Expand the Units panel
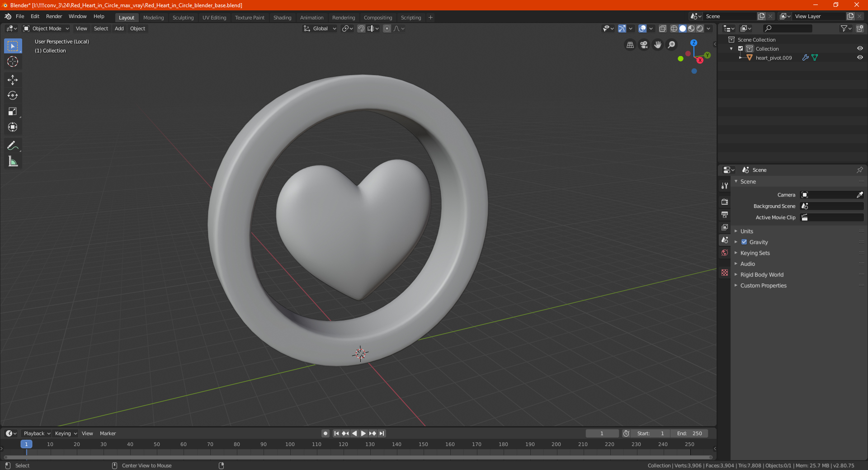The image size is (868, 470). (x=746, y=231)
